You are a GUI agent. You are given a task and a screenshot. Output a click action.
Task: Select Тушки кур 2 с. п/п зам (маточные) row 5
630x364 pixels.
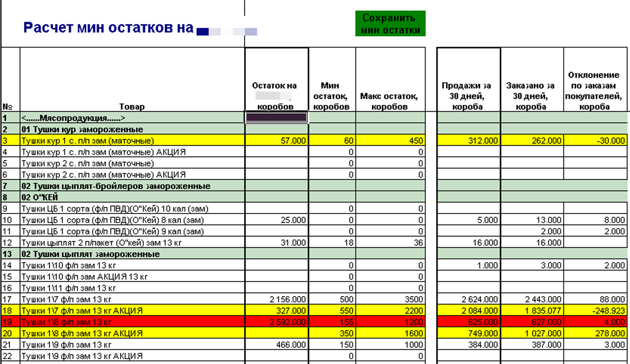click(x=132, y=163)
